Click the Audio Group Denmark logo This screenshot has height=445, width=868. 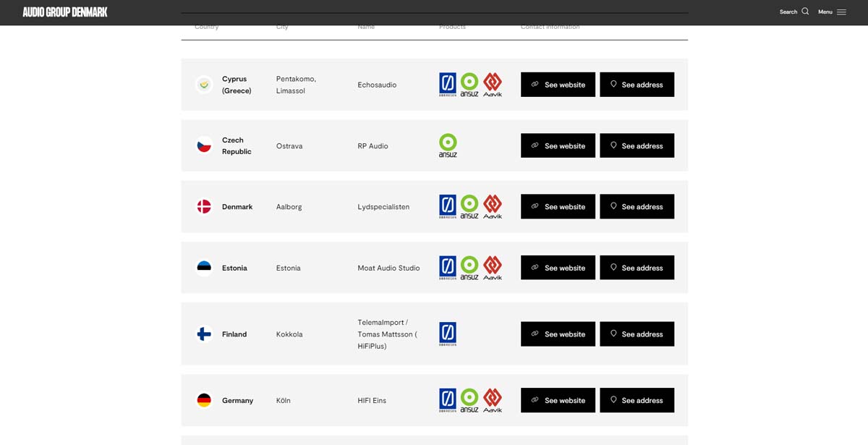65,12
